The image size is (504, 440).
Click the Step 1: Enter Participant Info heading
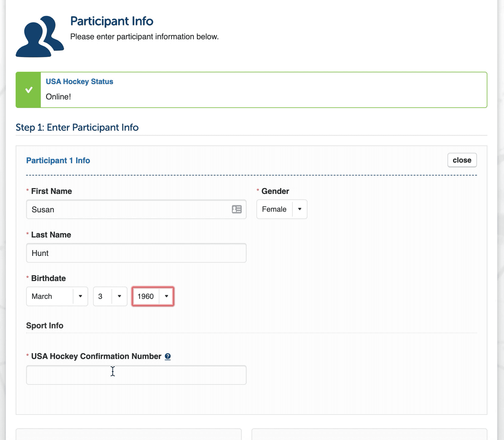tap(77, 127)
